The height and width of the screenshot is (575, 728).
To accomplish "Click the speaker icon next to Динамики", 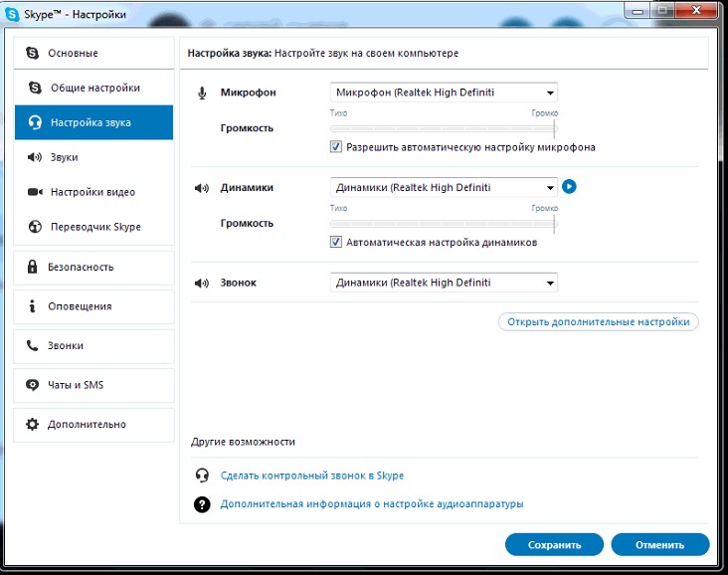I will coord(202,188).
